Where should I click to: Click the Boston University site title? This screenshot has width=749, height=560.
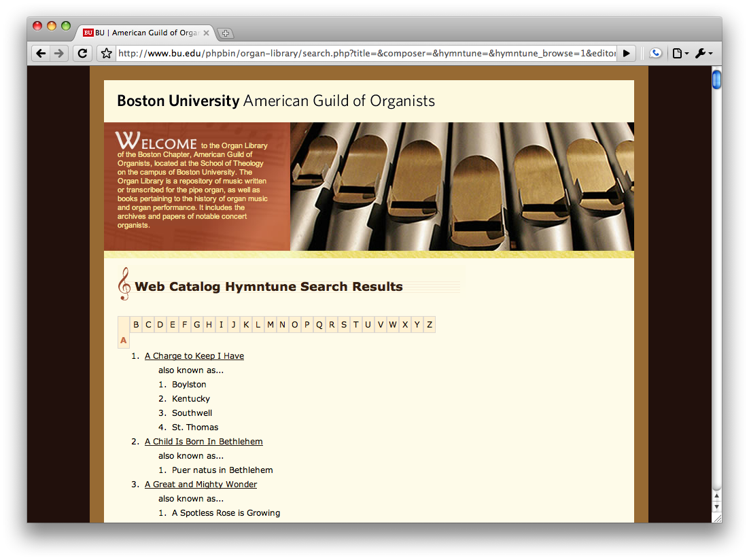pos(276,101)
